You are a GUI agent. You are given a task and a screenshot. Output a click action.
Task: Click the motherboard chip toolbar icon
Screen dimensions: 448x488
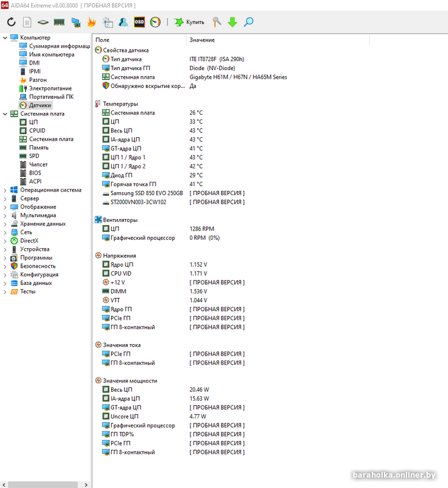(43, 22)
